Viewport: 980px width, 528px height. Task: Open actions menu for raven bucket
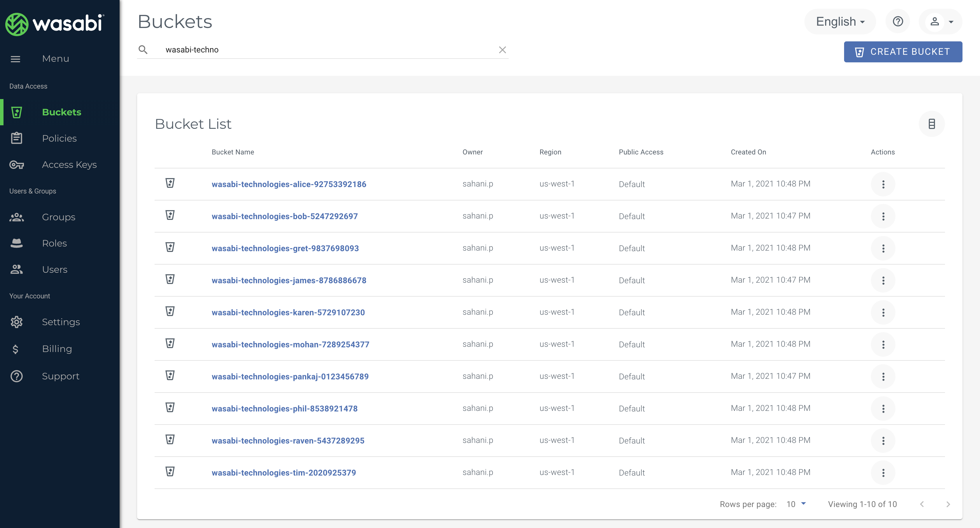pos(883,441)
